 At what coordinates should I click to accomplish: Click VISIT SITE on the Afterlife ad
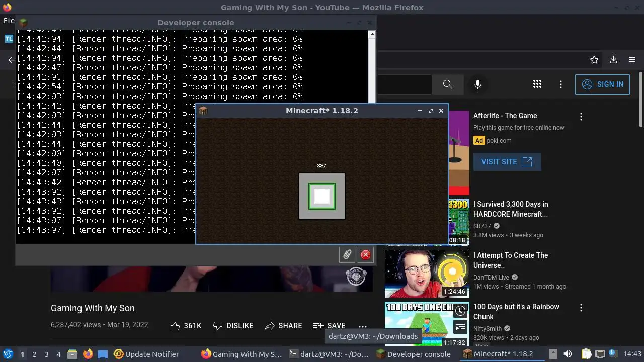[507, 162]
